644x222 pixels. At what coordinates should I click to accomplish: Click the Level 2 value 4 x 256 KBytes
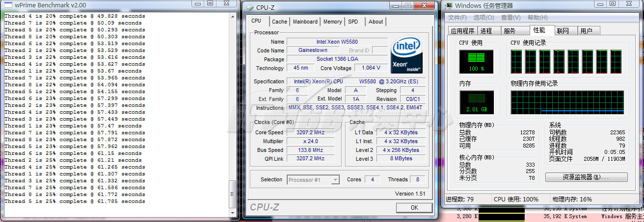click(x=401, y=150)
